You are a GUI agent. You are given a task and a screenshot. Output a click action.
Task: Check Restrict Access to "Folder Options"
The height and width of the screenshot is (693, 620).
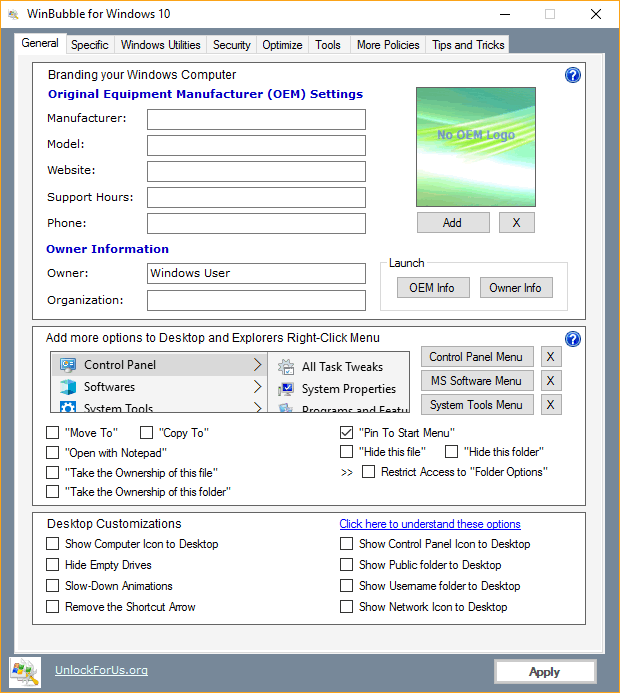[368, 472]
